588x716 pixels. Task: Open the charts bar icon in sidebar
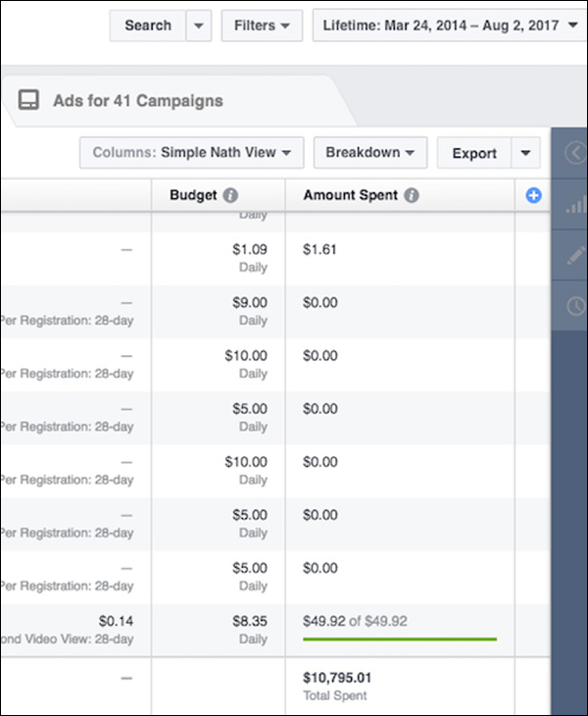pos(575,205)
